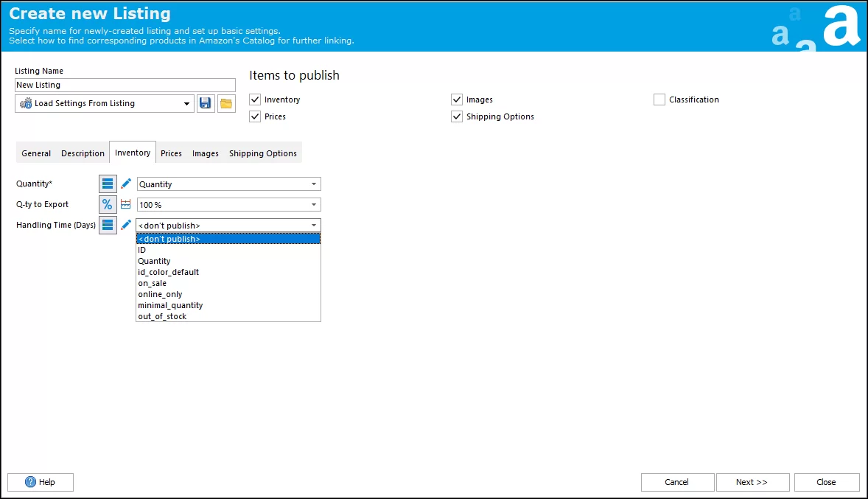Click the percent icon for Q-ty to Export
The image size is (868, 499).
(x=108, y=205)
